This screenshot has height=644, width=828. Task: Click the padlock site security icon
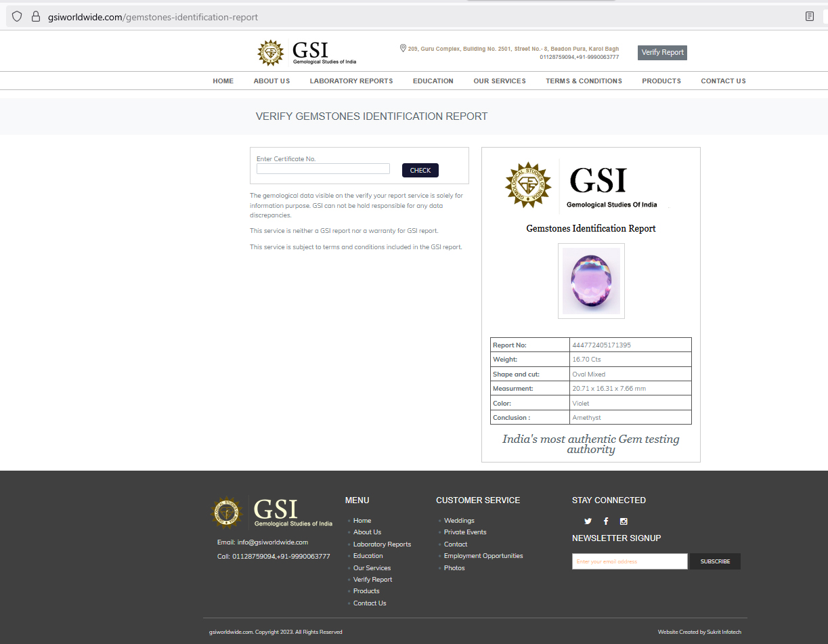36,17
